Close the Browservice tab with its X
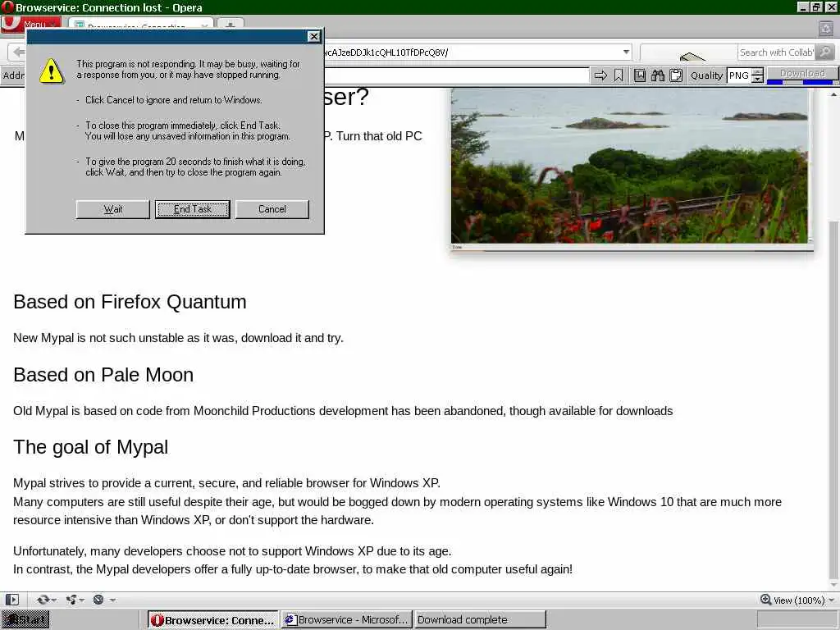This screenshot has height=630, width=840. [x=204, y=25]
